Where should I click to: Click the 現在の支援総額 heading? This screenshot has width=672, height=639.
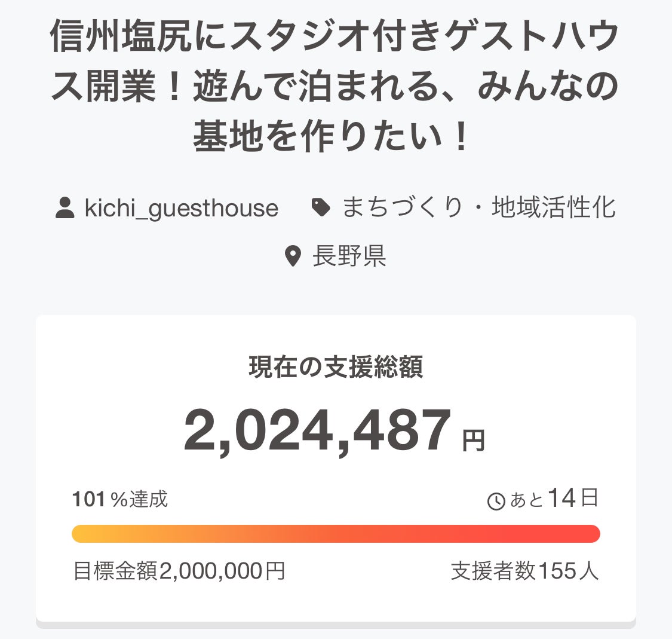336,367
